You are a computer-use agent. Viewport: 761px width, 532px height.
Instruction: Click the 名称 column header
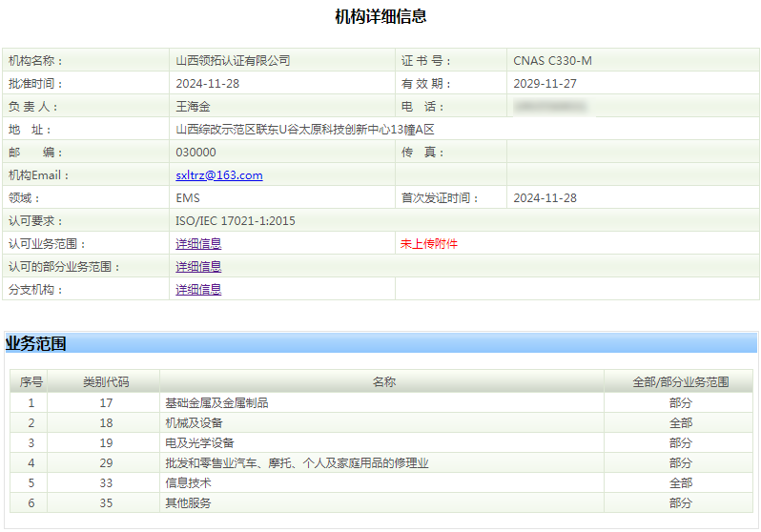point(383,382)
